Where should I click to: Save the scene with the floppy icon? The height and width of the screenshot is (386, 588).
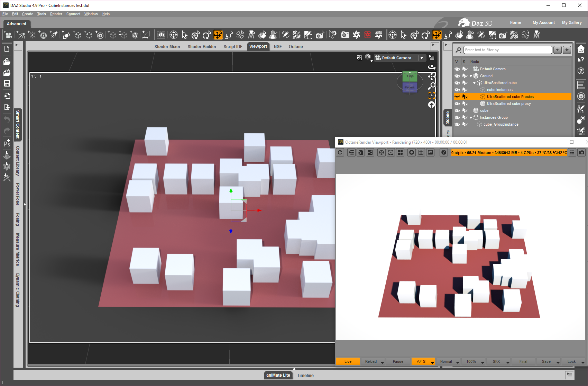[7, 83]
